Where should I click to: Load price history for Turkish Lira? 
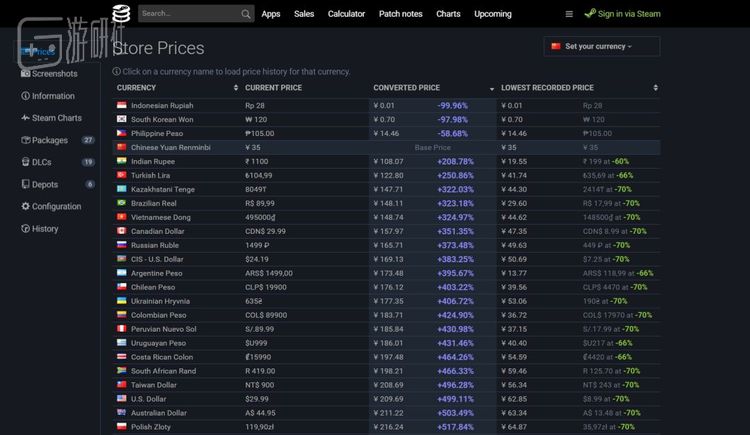tap(152, 175)
